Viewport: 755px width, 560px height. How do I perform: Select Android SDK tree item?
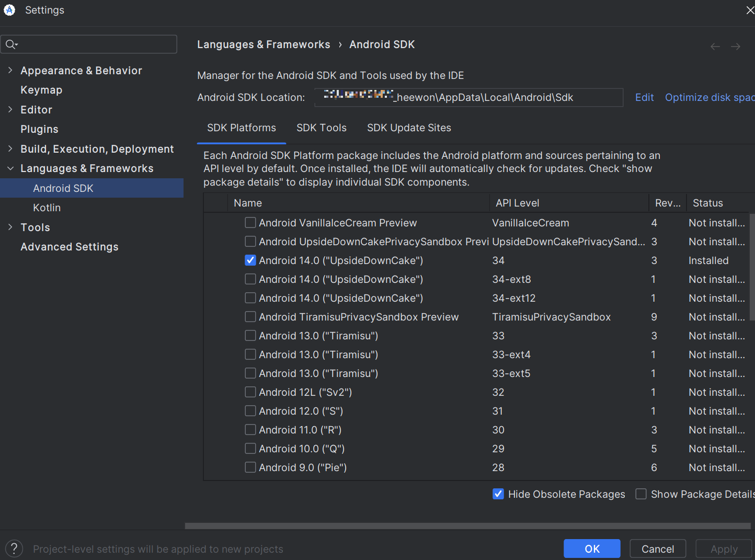coord(91,188)
